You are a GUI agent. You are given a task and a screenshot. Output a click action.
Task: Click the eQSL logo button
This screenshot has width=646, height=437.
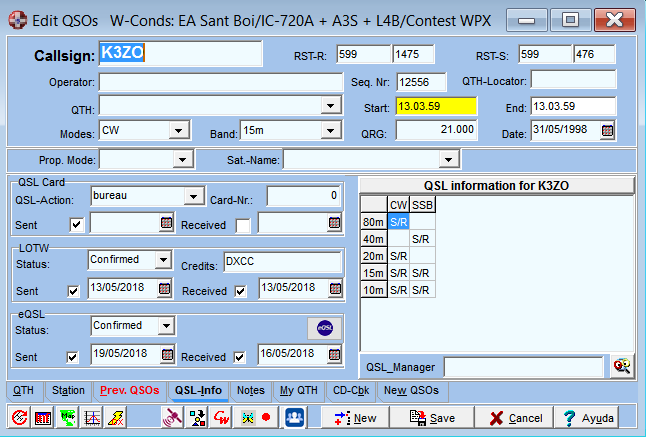coord(325,328)
